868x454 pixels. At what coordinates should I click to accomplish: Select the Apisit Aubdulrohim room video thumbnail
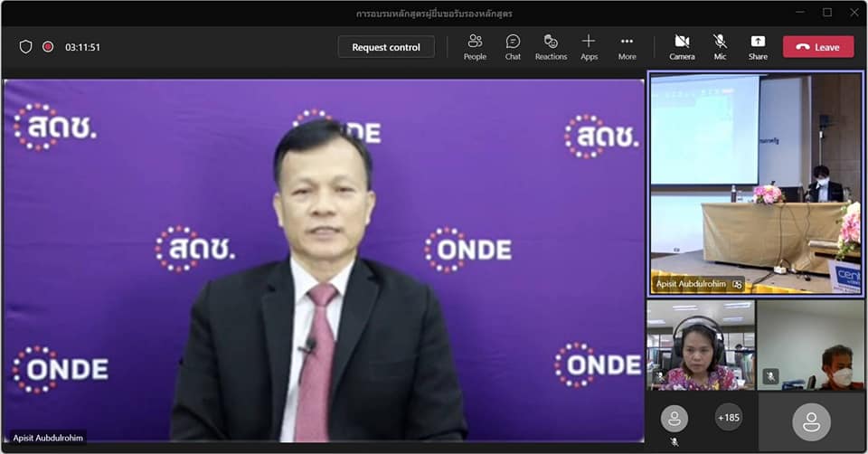(x=756, y=184)
